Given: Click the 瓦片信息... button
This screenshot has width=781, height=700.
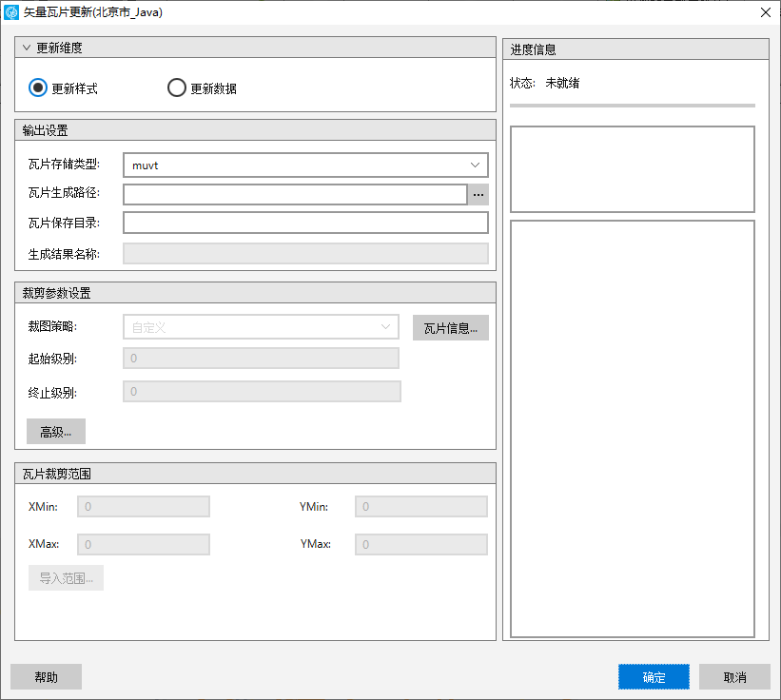Looking at the screenshot, I should point(450,328).
